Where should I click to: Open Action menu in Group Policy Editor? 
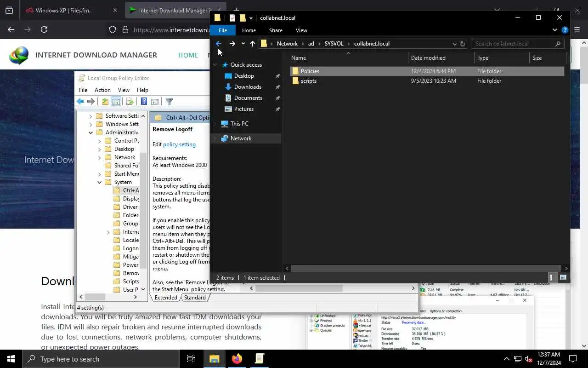[102, 90]
